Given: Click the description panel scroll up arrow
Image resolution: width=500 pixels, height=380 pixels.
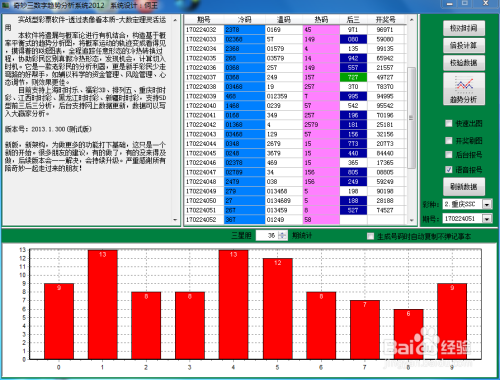Looking at the screenshot, I should tap(175, 20).
